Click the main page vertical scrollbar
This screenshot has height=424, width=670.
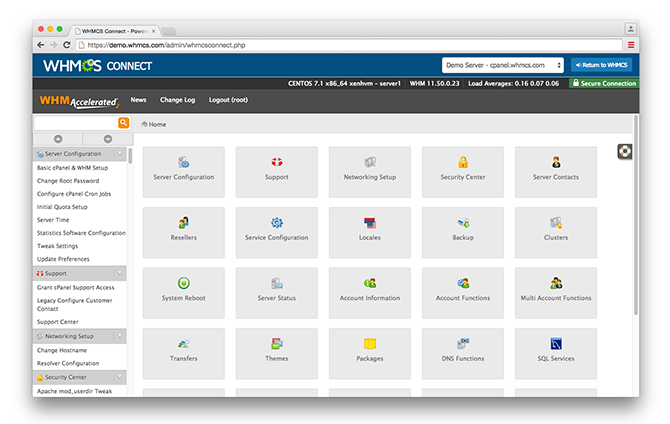[636, 215]
